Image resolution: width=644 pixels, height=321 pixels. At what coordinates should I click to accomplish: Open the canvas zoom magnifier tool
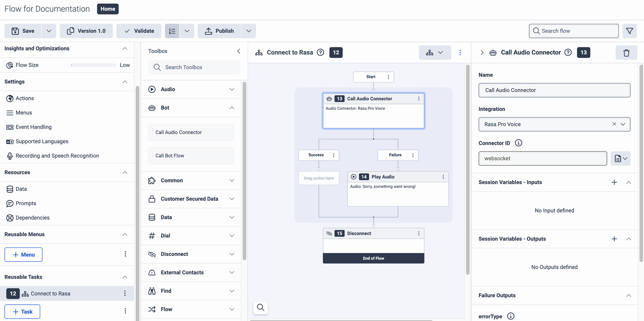click(260, 308)
